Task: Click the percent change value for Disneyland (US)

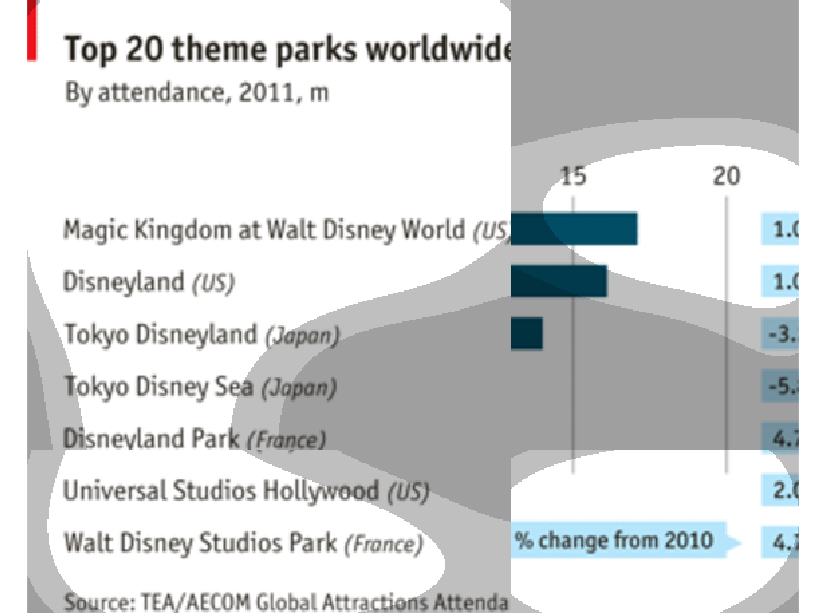Action: (x=780, y=281)
